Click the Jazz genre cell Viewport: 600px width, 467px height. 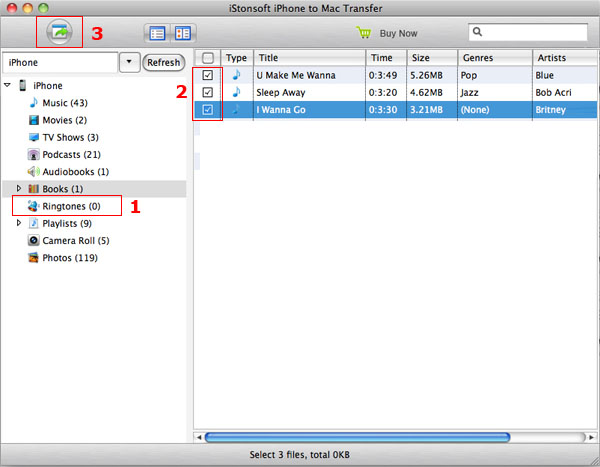(x=469, y=93)
